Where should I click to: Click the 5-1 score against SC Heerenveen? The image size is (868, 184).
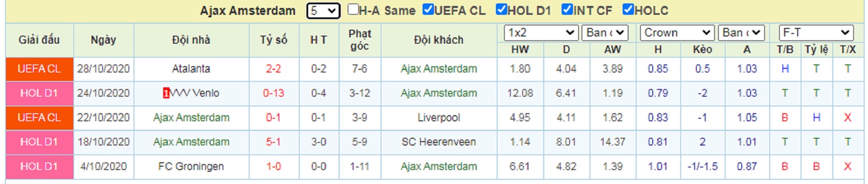[273, 142]
